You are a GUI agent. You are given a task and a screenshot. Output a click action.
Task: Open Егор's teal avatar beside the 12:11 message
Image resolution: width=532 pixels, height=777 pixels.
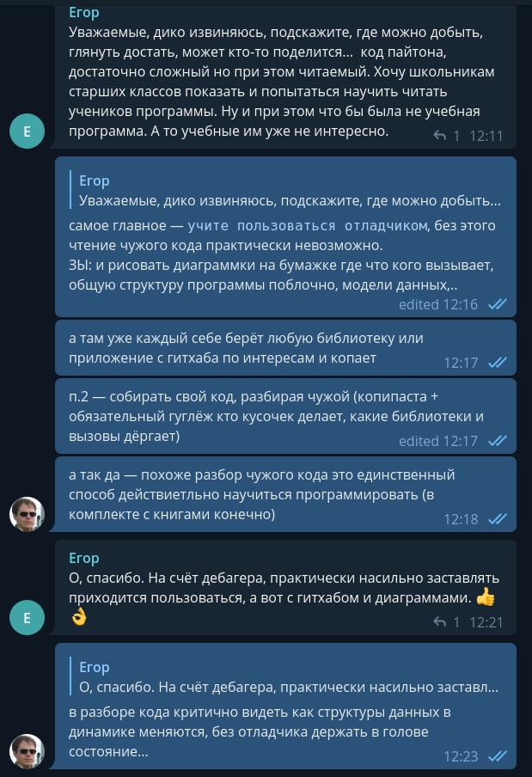tap(28, 132)
